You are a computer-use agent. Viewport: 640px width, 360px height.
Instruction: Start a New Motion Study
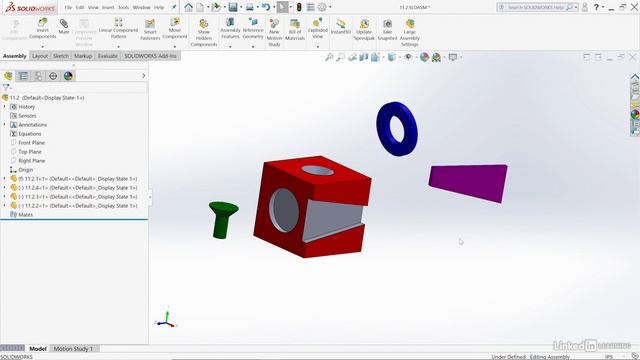point(274,32)
